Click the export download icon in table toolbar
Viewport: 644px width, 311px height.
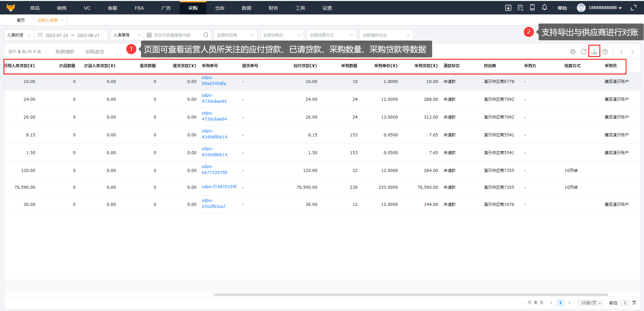click(594, 52)
